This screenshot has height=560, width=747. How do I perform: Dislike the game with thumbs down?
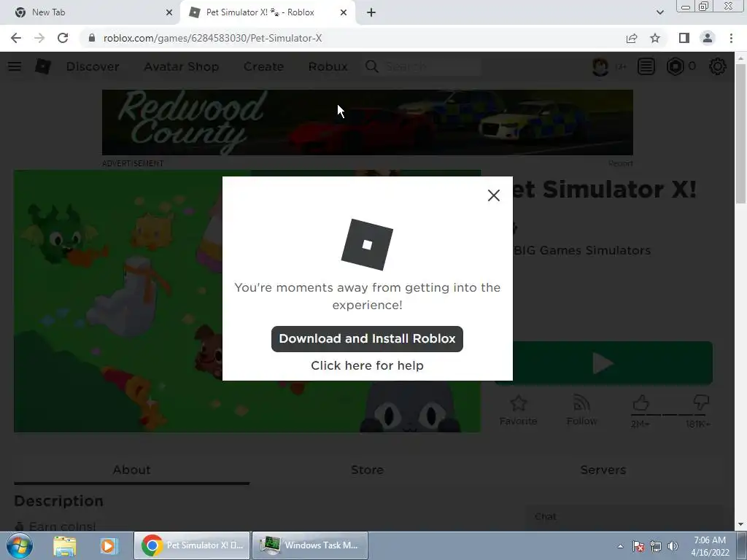click(701, 402)
